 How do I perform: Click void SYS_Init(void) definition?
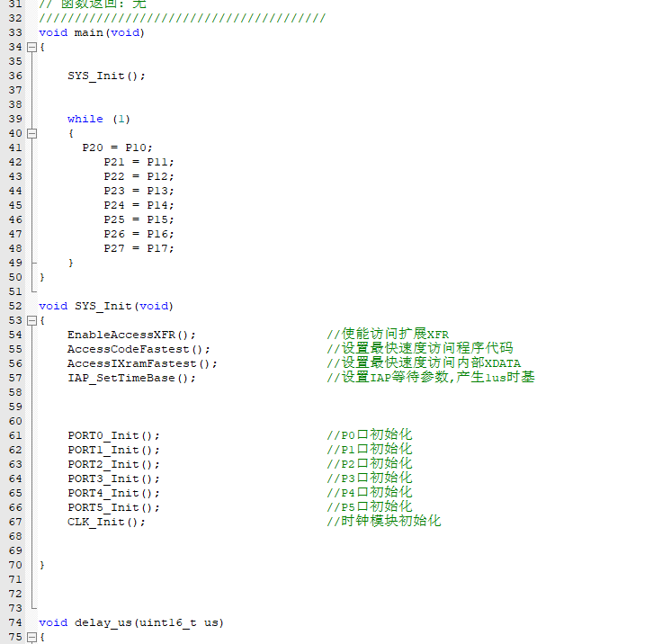point(106,306)
